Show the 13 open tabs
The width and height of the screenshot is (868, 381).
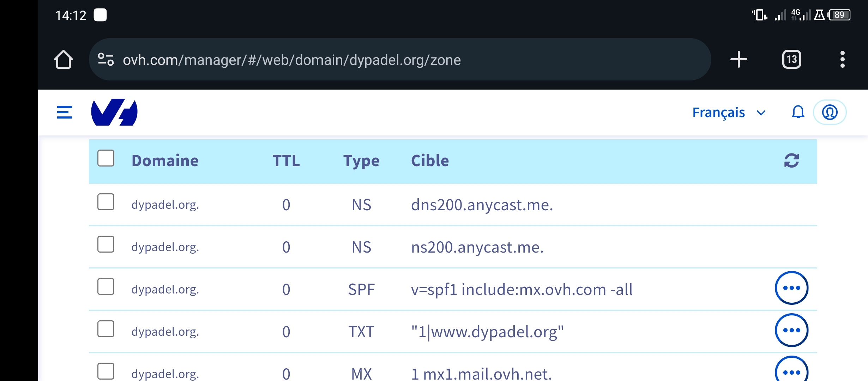[x=791, y=59]
